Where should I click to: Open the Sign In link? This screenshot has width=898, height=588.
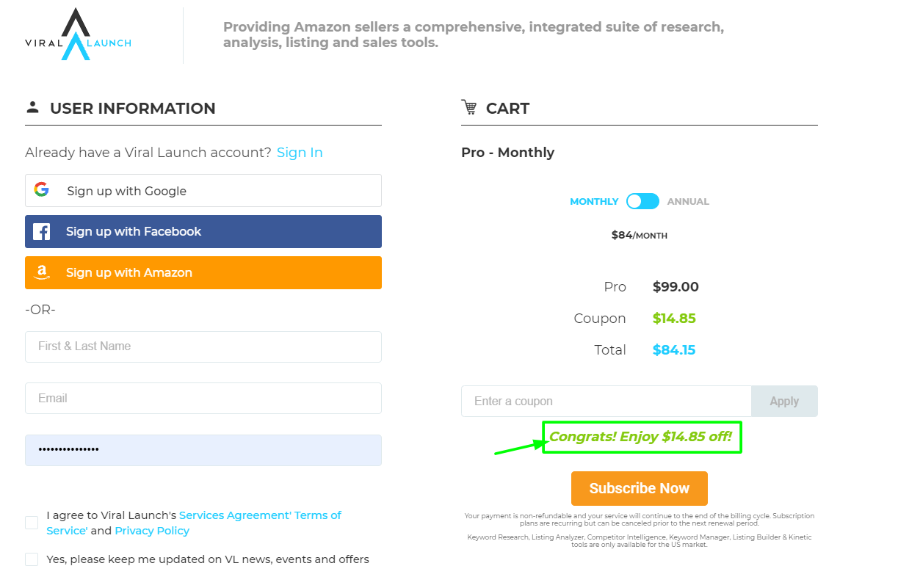click(x=300, y=152)
